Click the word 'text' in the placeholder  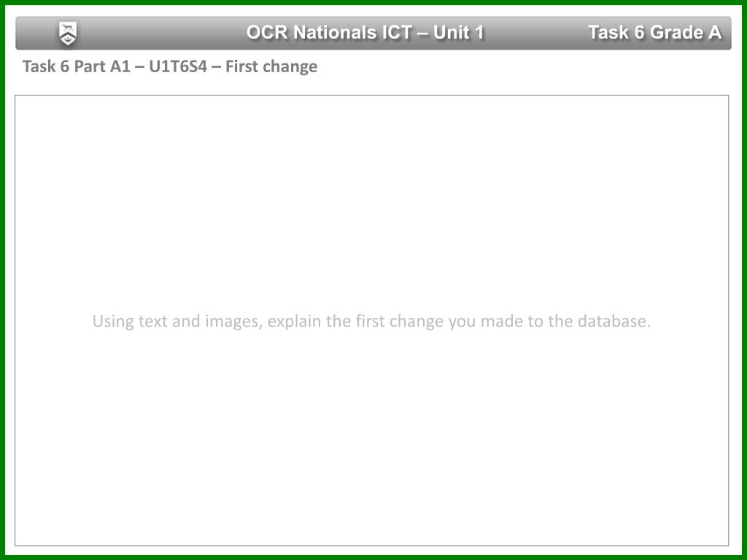(x=153, y=322)
